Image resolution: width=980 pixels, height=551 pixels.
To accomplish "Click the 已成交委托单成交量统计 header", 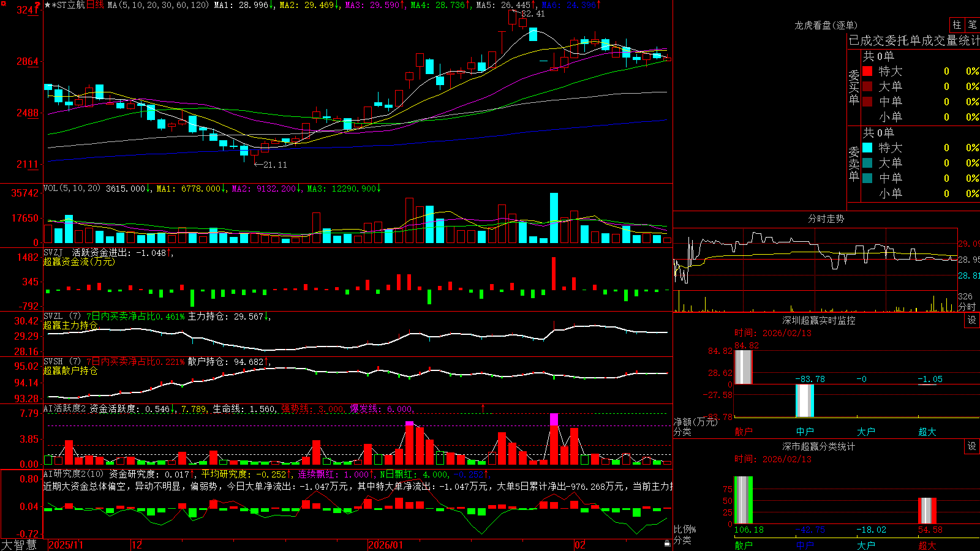I will coord(914,40).
